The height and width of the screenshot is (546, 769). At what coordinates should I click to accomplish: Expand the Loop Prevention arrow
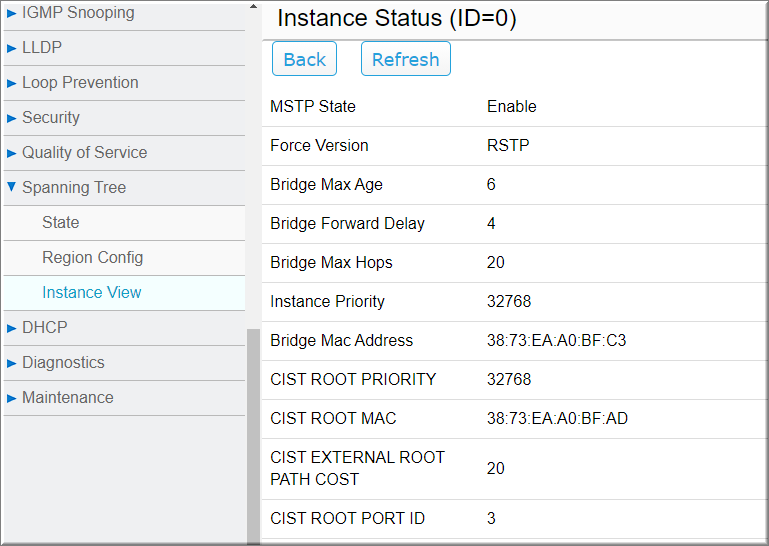point(11,83)
